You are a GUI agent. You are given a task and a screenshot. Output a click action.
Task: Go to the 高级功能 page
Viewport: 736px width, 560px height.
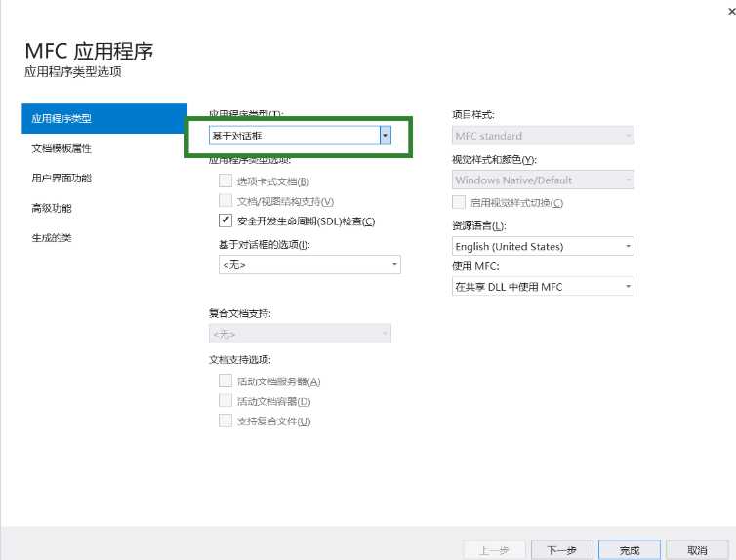point(52,208)
